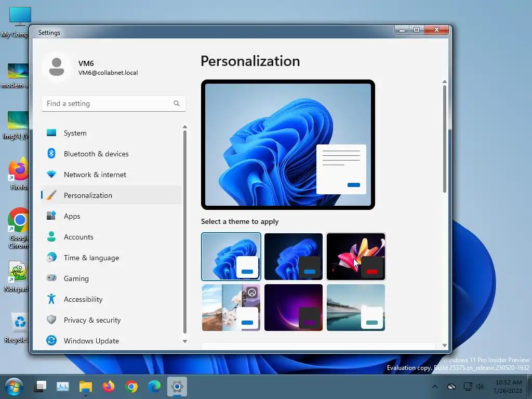Open the task view taskbar icon

(40, 387)
